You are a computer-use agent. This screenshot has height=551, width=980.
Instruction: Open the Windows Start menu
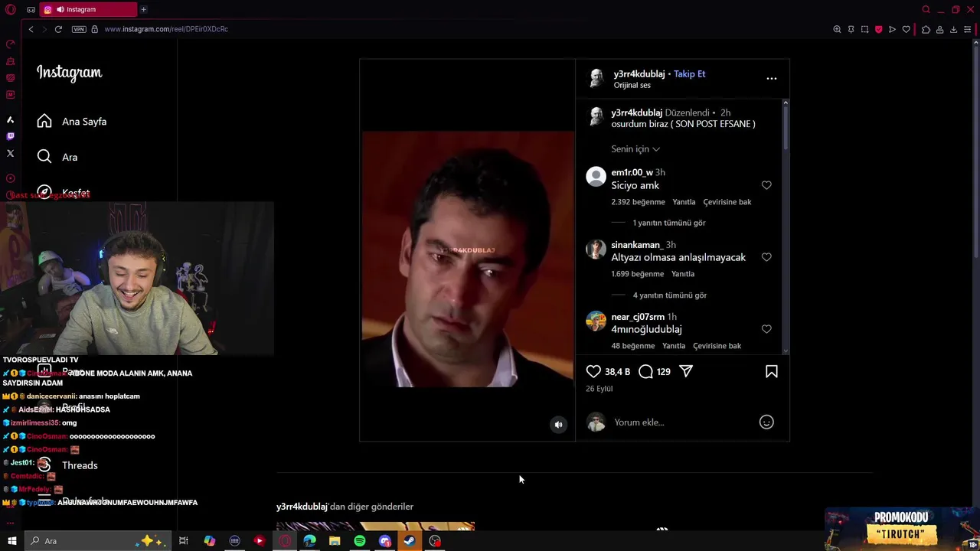tap(11, 541)
